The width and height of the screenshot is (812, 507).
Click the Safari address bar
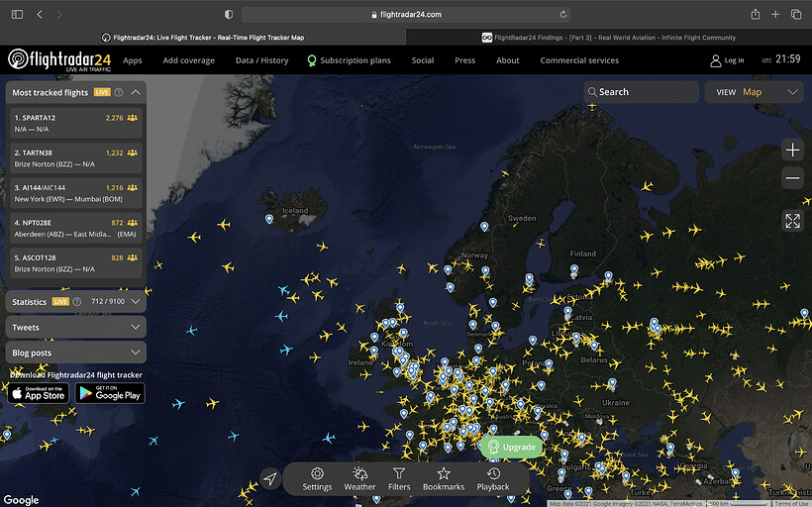(x=405, y=15)
